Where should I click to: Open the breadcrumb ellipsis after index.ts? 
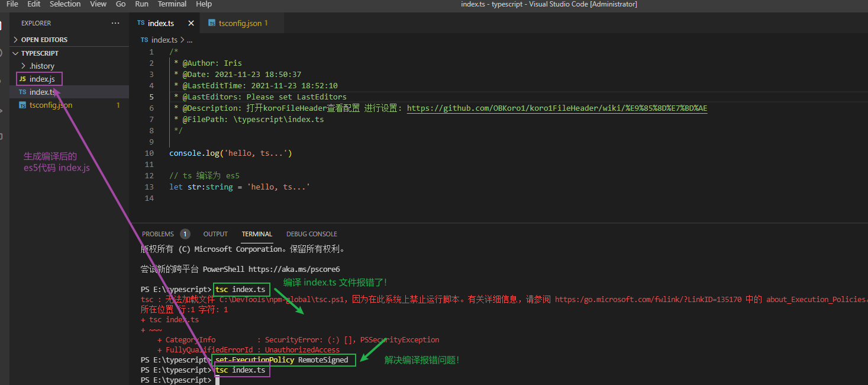[189, 40]
